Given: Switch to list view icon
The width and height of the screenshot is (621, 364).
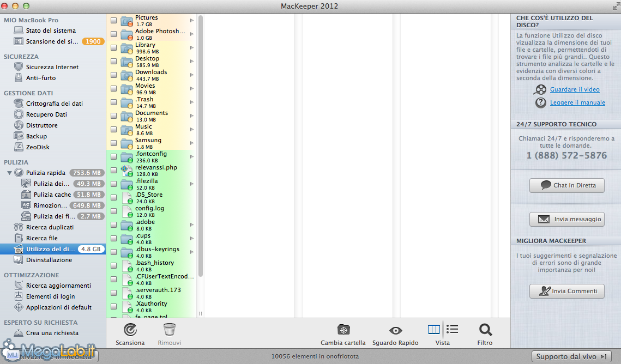Looking at the screenshot, I should (453, 329).
